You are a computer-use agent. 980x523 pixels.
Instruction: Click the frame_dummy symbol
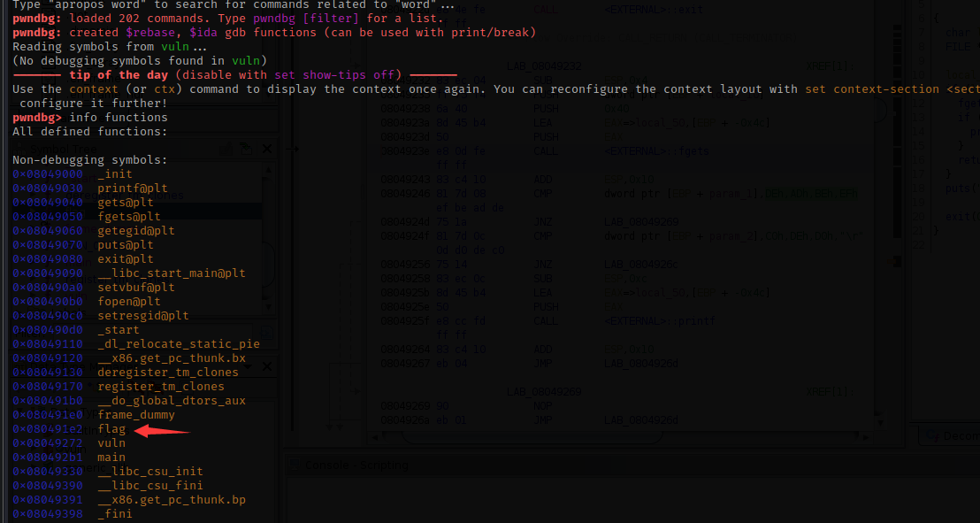point(135,415)
